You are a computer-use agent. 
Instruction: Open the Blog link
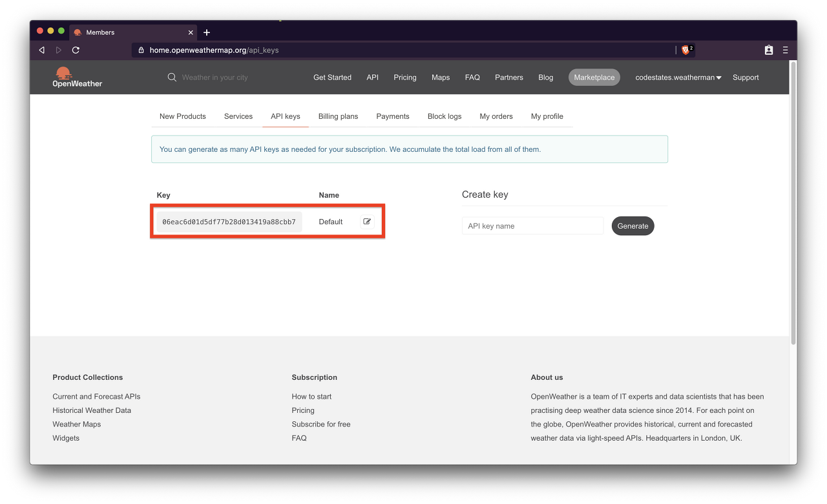click(x=546, y=78)
